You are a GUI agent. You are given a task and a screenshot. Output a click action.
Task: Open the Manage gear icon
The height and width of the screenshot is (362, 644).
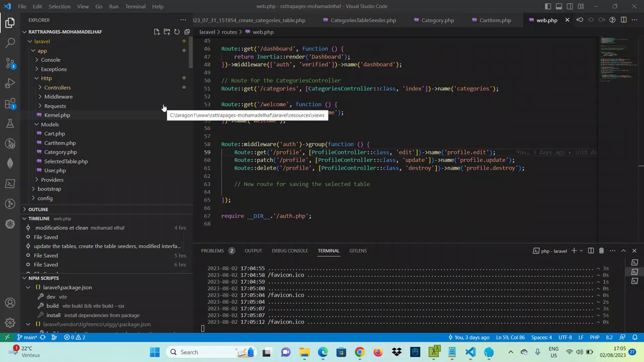(x=10, y=323)
